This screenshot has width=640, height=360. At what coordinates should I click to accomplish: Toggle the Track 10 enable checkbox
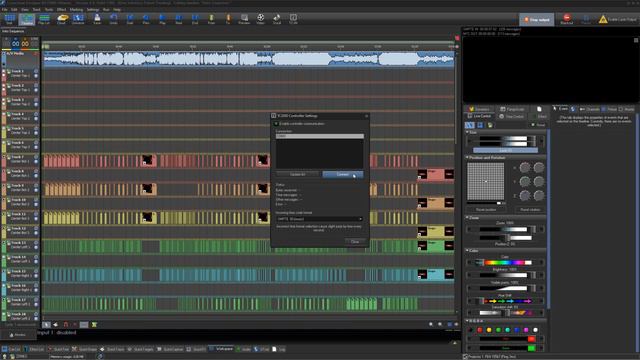[x=4, y=200]
